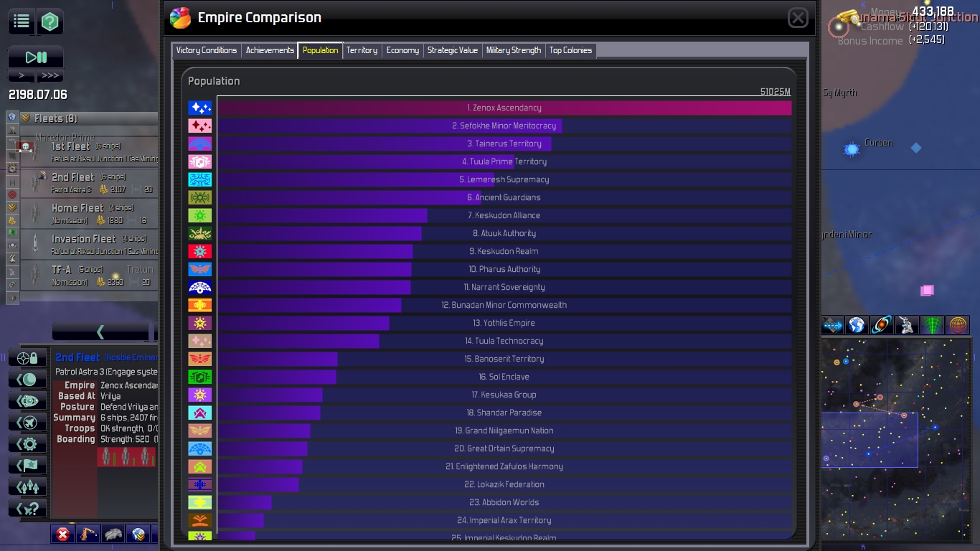Click the green radar sensor overlay icon
This screenshot has width=980, height=551.
pyautogui.click(x=933, y=325)
